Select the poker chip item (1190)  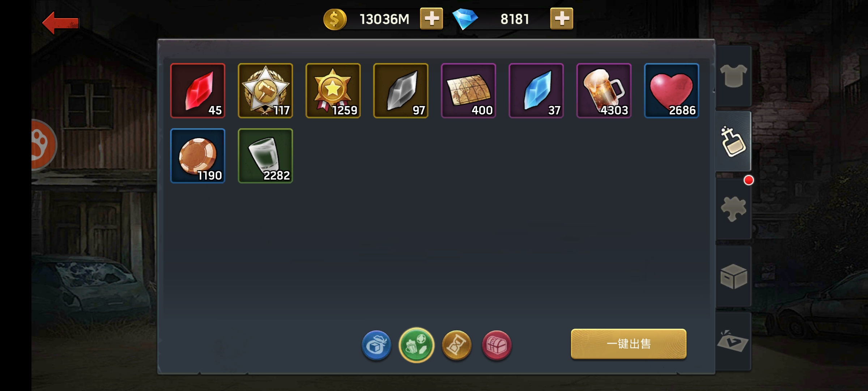pos(198,156)
